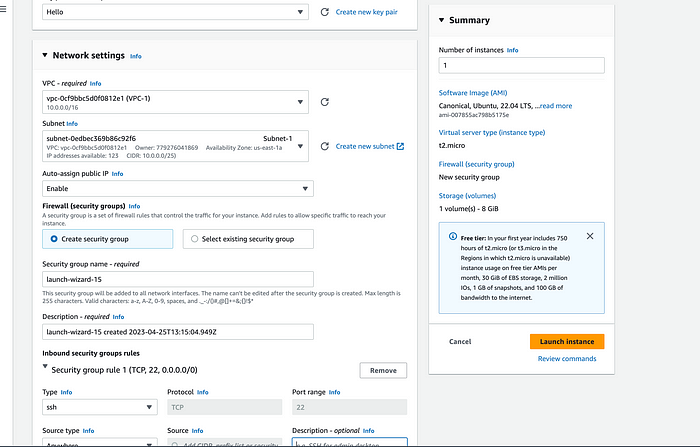This screenshot has height=447, width=700.
Task: Open Info next to Network settings
Action: [x=136, y=56]
